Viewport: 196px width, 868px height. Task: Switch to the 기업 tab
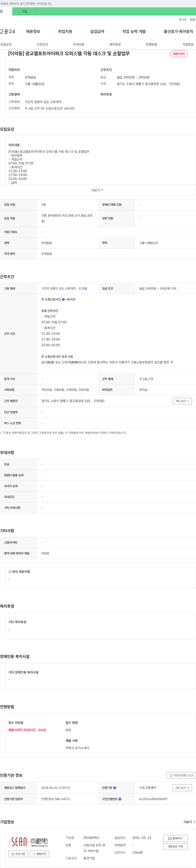[x=24, y=11]
